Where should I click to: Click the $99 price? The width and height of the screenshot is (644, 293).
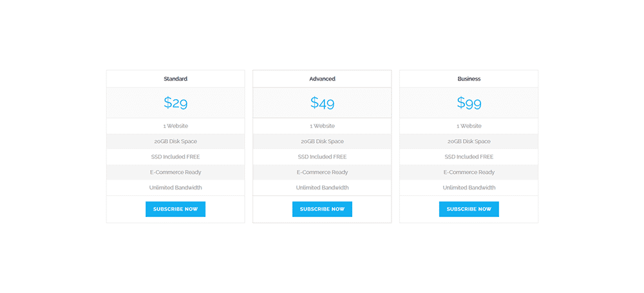[x=469, y=102]
